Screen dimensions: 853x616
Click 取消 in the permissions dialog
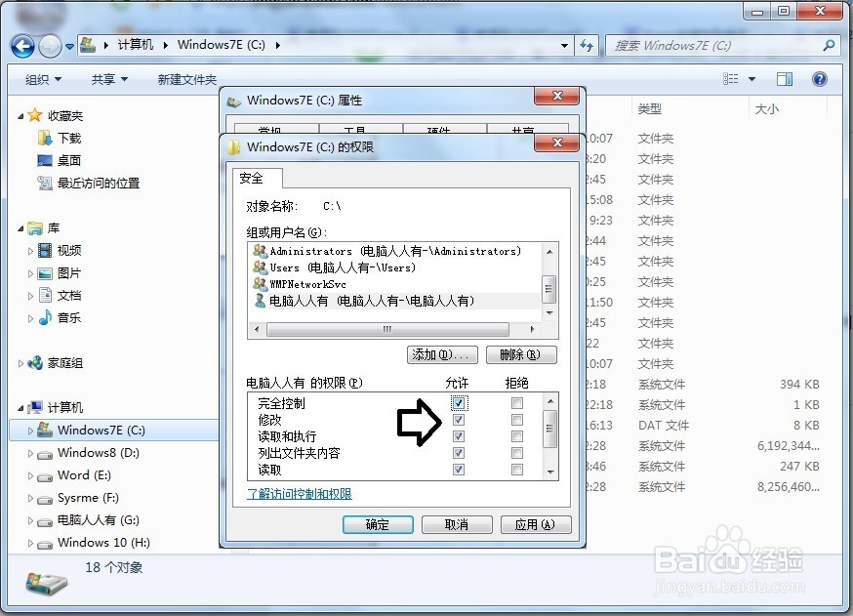tap(457, 524)
